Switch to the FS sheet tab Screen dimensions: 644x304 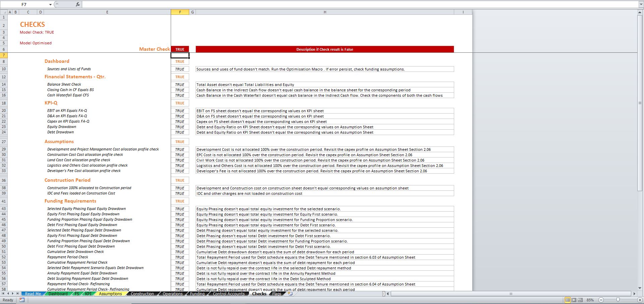coord(77,294)
